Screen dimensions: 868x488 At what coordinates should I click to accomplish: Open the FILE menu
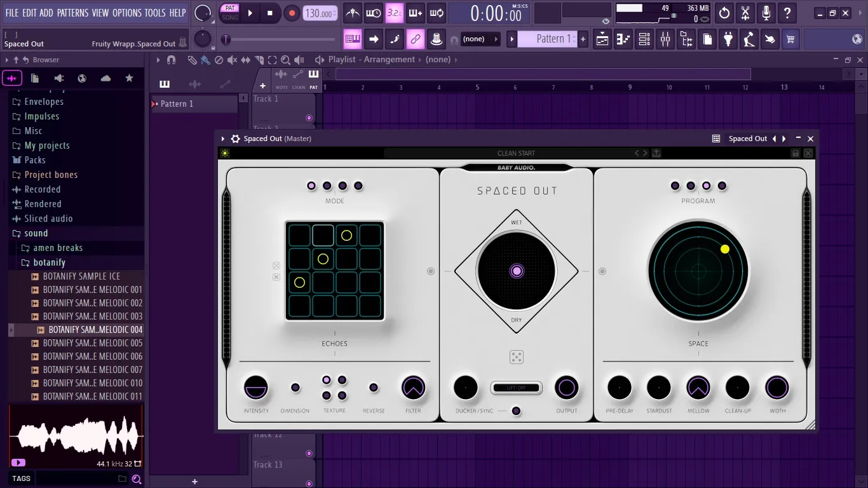tap(12, 13)
